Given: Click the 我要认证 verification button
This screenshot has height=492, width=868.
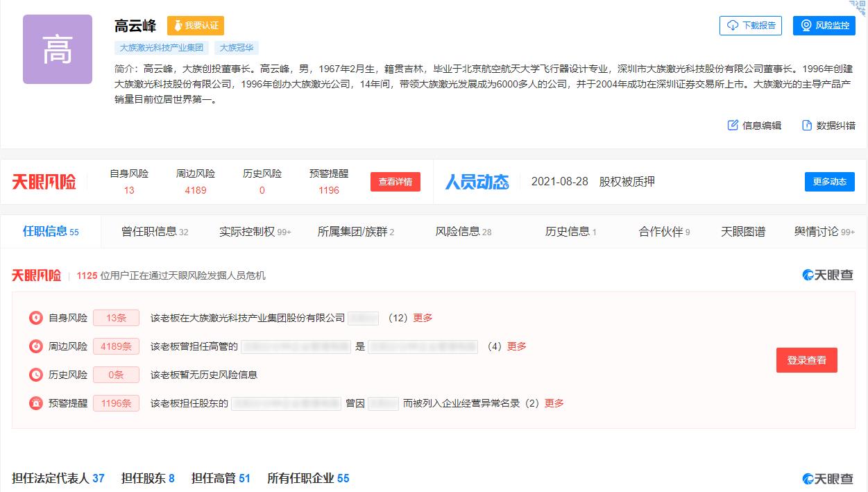Looking at the screenshot, I should tap(196, 26).
